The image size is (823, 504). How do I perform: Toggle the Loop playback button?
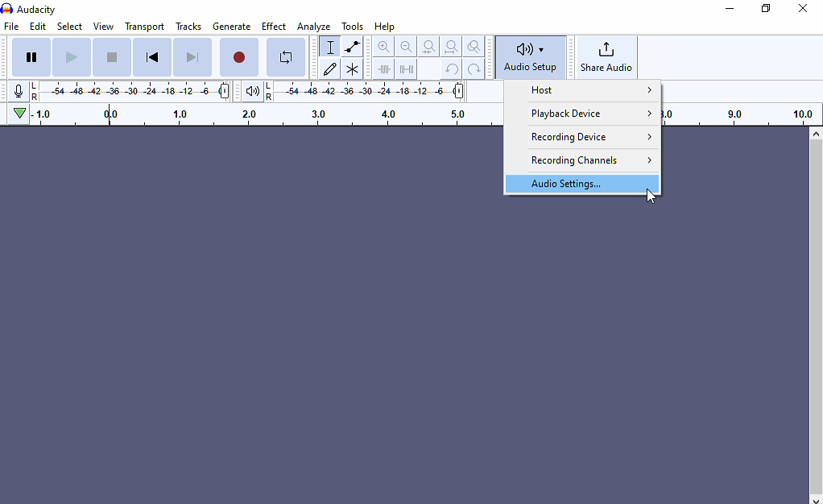[286, 57]
